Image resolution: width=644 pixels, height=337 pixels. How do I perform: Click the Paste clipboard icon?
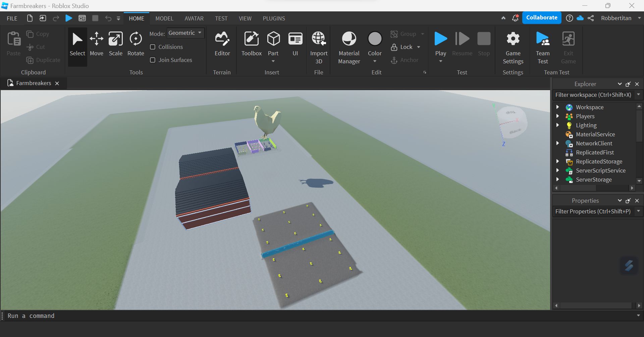point(14,39)
